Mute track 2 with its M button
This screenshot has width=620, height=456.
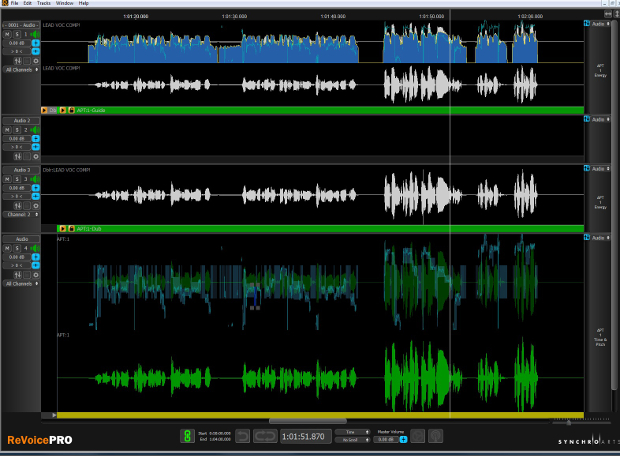click(x=7, y=130)
